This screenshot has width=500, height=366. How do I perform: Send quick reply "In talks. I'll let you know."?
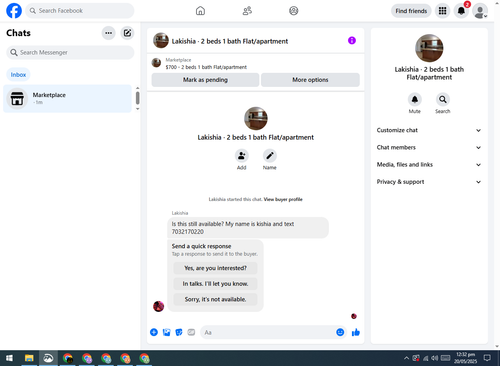pyautogui.click(x=215, y=284)
